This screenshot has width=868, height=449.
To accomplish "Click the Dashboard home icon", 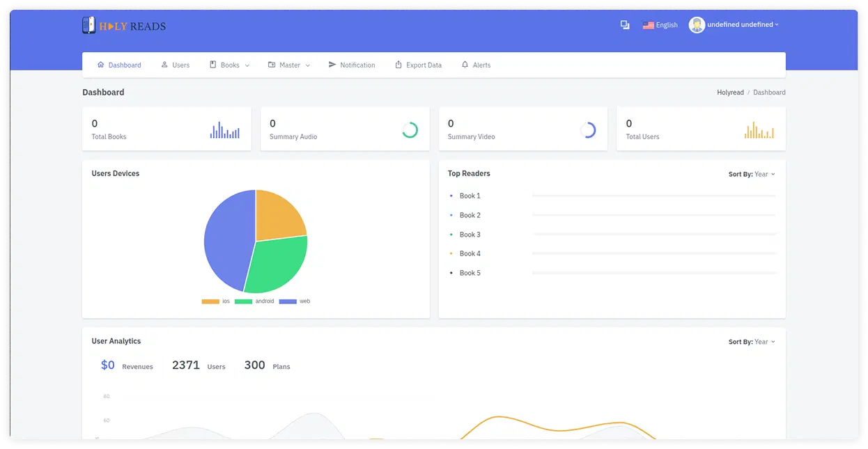I will pos(101,65).
